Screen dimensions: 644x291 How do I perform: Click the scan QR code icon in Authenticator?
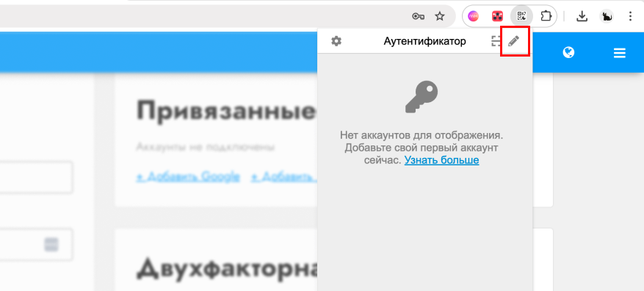[x=496, y=41]
